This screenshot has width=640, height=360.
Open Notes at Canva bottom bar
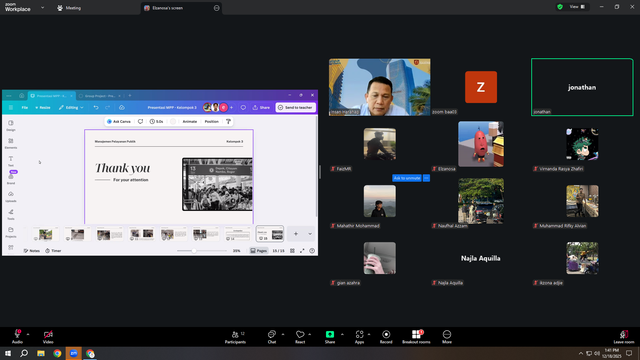(x=31, y=251)
